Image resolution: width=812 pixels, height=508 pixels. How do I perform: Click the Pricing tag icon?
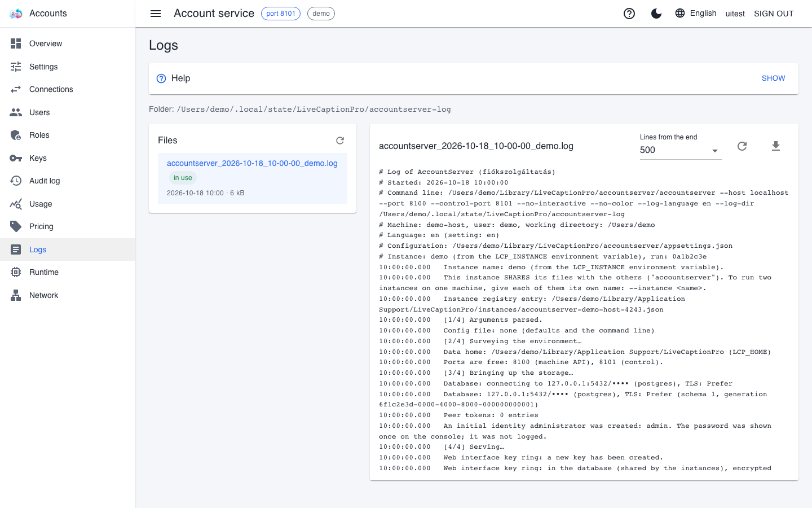(16, 226)
